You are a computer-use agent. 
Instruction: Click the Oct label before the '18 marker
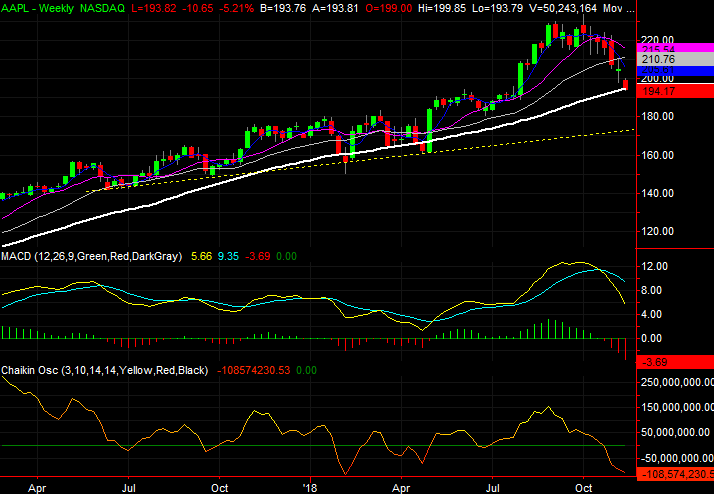click(x=219, y=488)
